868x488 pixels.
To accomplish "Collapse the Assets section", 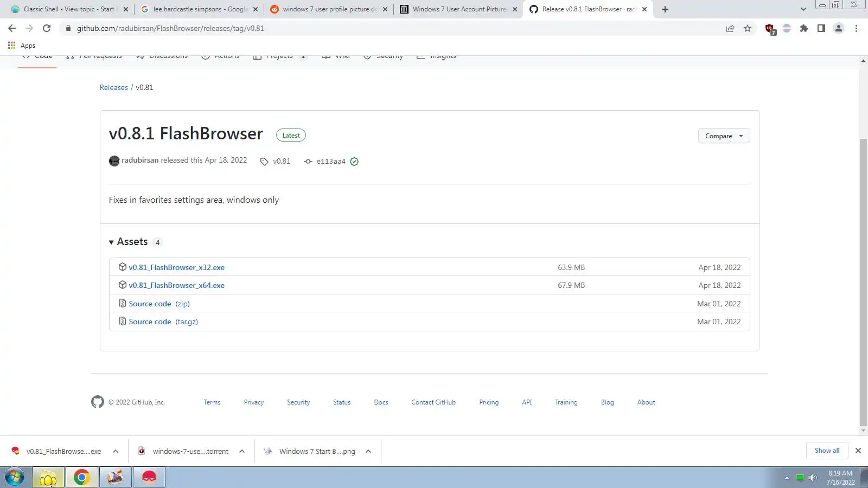I will [129, 242].
